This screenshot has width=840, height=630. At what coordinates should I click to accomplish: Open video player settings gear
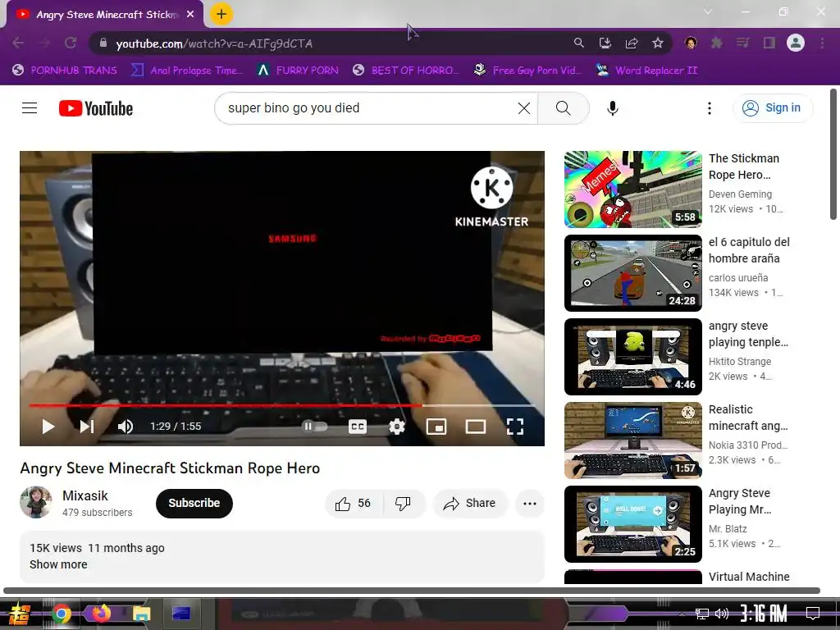397,427
